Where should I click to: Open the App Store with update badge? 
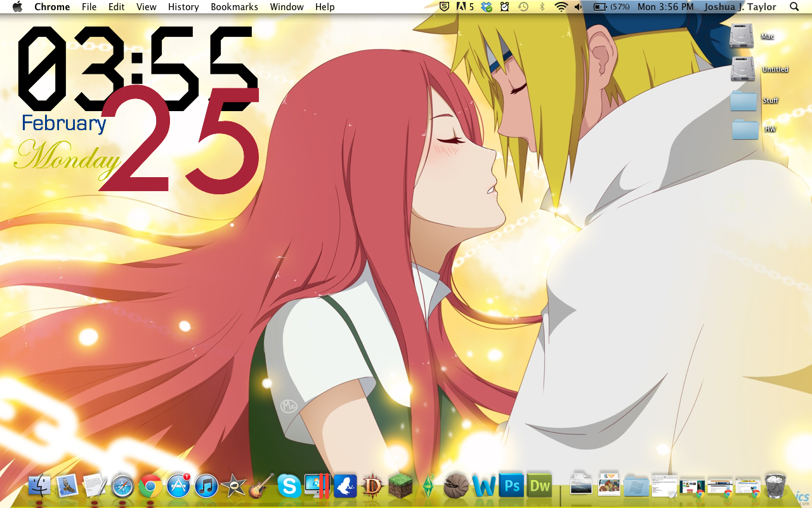pos(178,486)
